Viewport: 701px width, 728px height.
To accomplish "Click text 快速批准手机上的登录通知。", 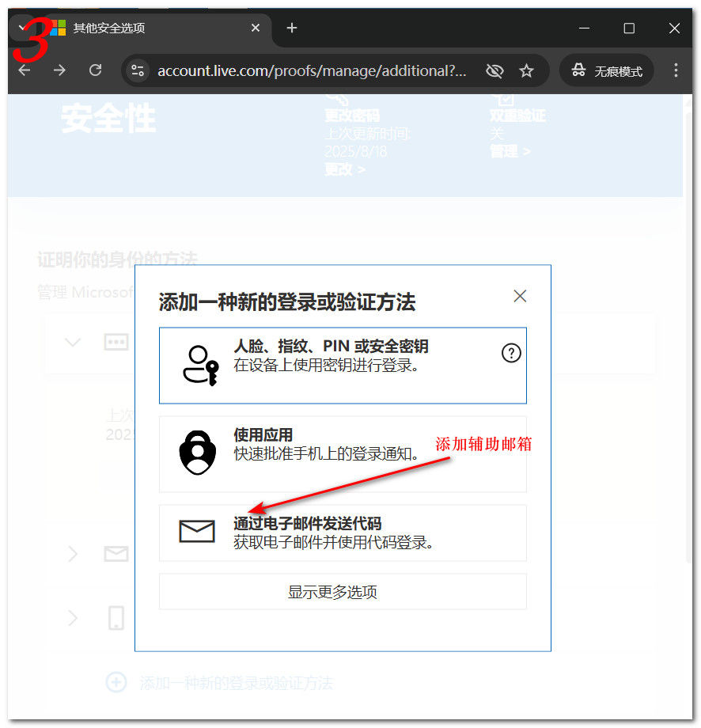I will pyautogui.click(x=326, y=453).
